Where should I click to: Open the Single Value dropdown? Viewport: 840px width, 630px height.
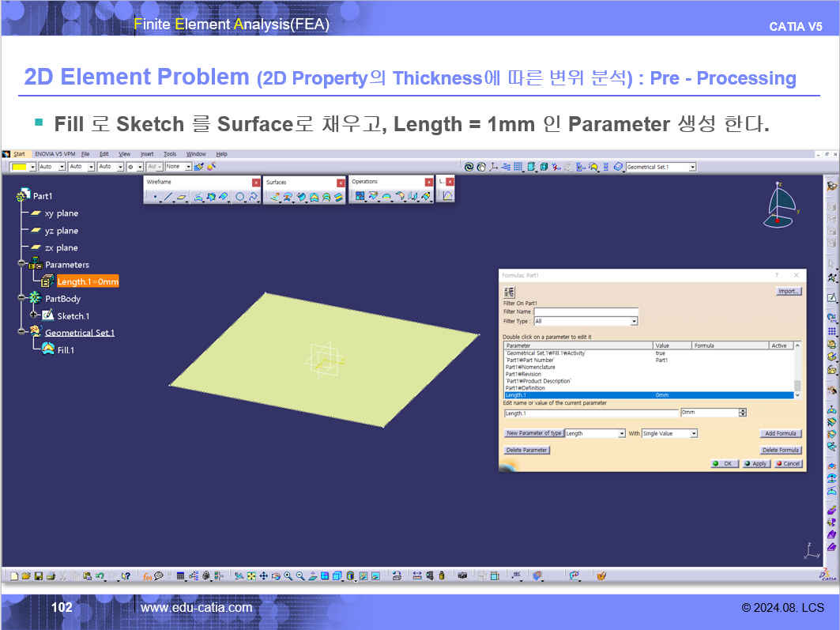[x=694, y=433]
